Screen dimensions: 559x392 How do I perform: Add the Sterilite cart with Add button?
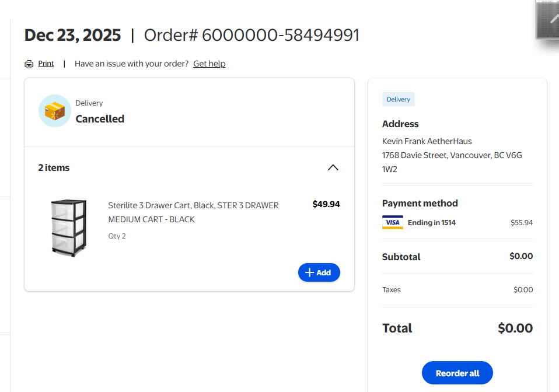point(319,272)
